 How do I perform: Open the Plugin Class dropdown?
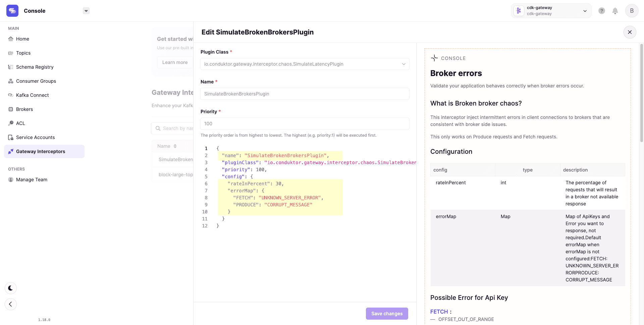click(305, 64)
